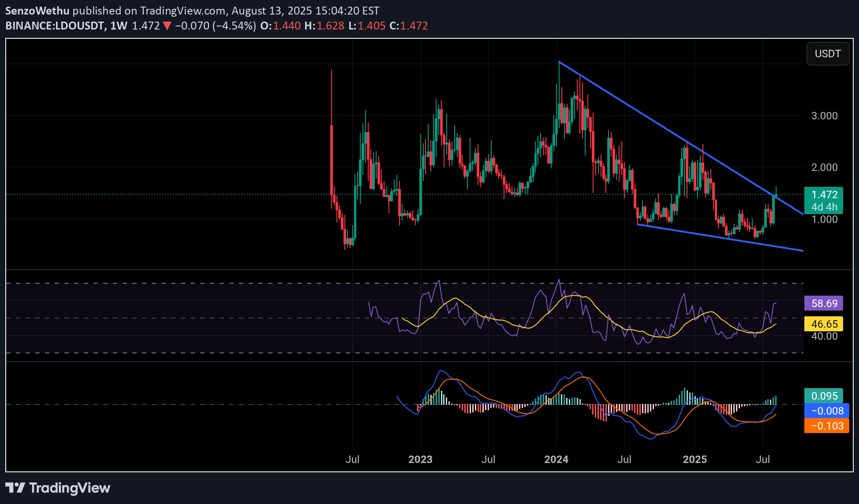Click the 2025 time axis label
The height and width of the screenshot is (504, 859).
tap(695, 460)
